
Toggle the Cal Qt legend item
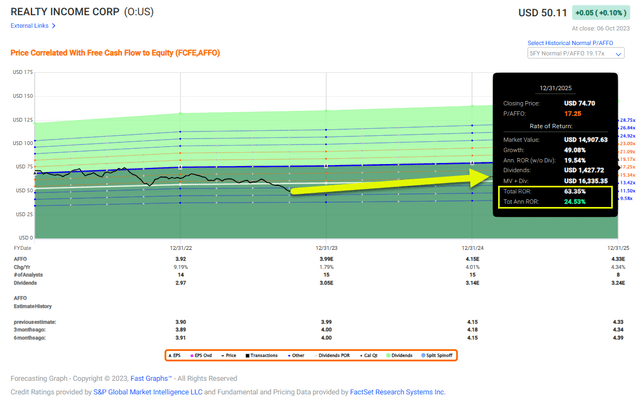(x=369, y=355)
